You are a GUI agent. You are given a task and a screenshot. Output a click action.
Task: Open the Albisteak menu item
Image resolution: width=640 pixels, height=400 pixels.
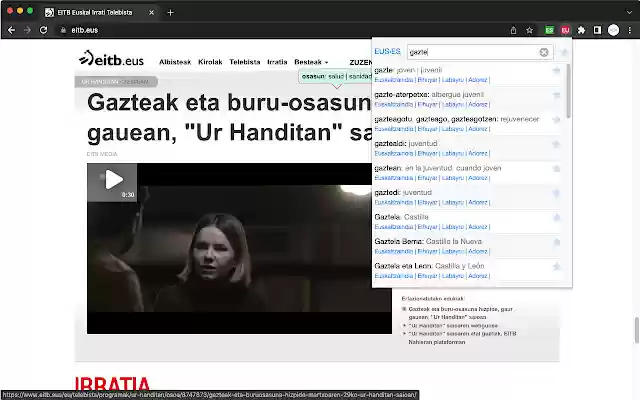point(175,62)
